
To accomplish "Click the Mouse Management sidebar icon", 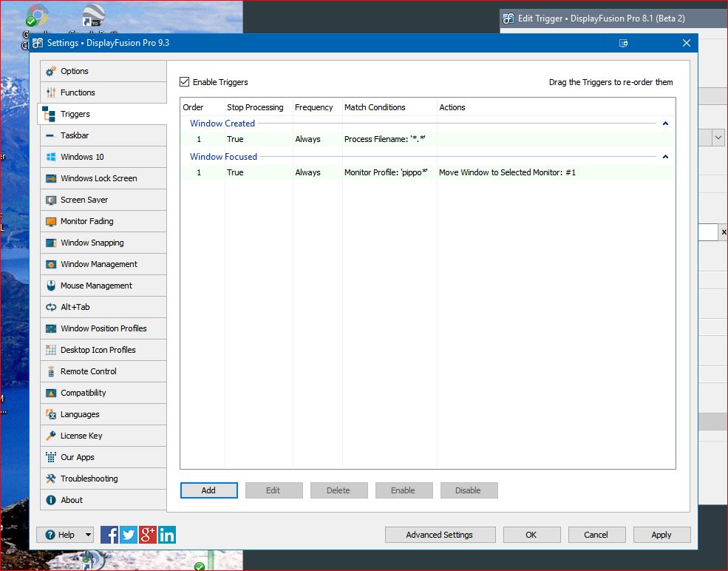I will [x=51, y=285].
